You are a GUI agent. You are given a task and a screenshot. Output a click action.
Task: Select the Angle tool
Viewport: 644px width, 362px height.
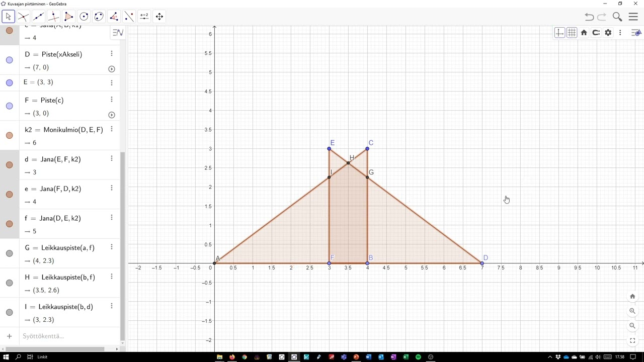(114, 17)
